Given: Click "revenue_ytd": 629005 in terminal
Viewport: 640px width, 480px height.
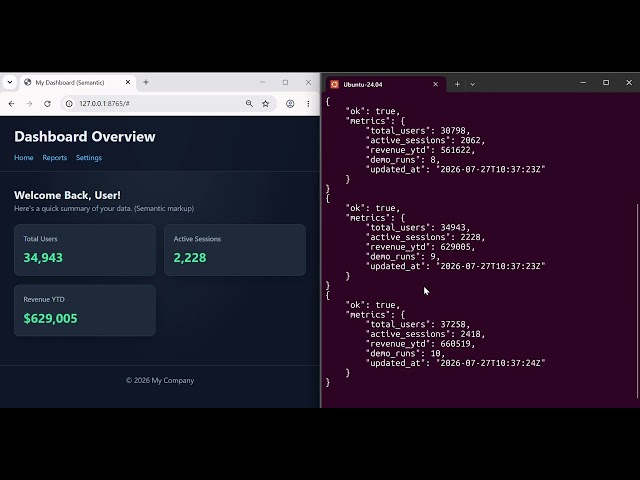Looking at the screenshot, I should click(420, 247).
